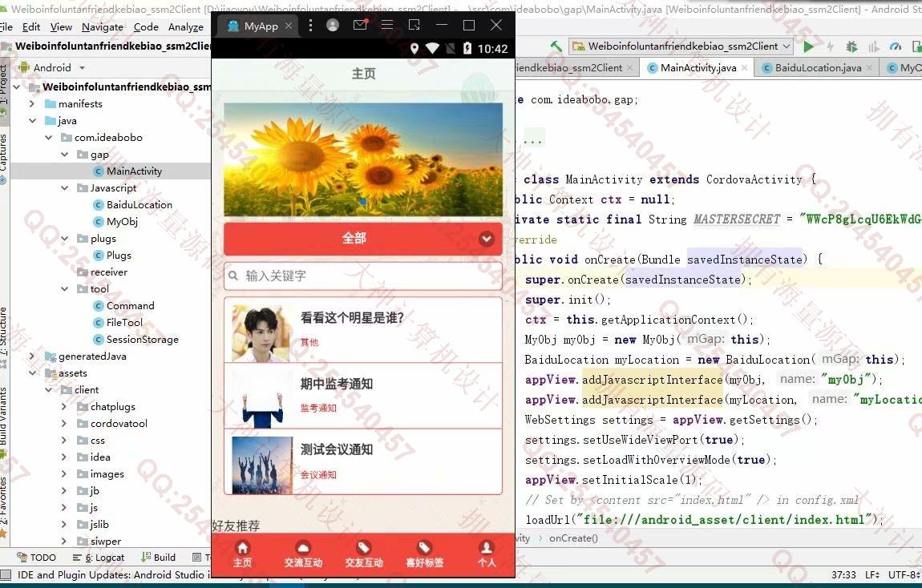Collapse the Javascript package
922x588 pixels.
(64, 188)
